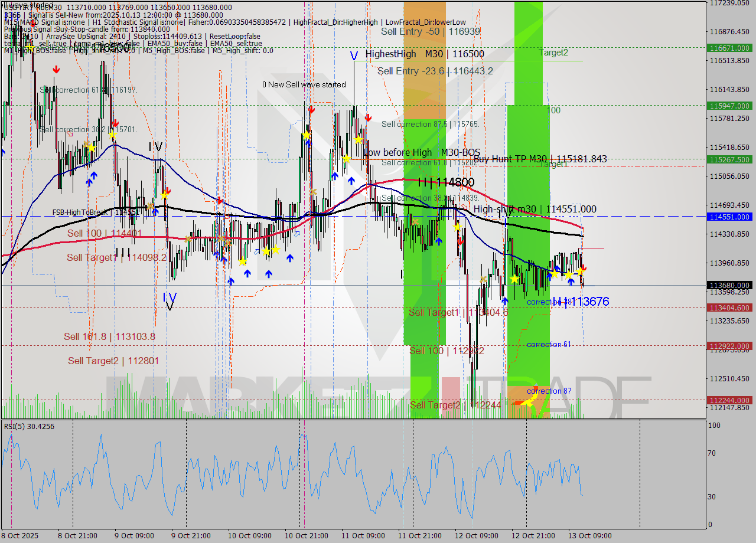This screenshot has width=756, height=543.
Task: Click the blue 114551.000 price label
Action: pos(729,217)
